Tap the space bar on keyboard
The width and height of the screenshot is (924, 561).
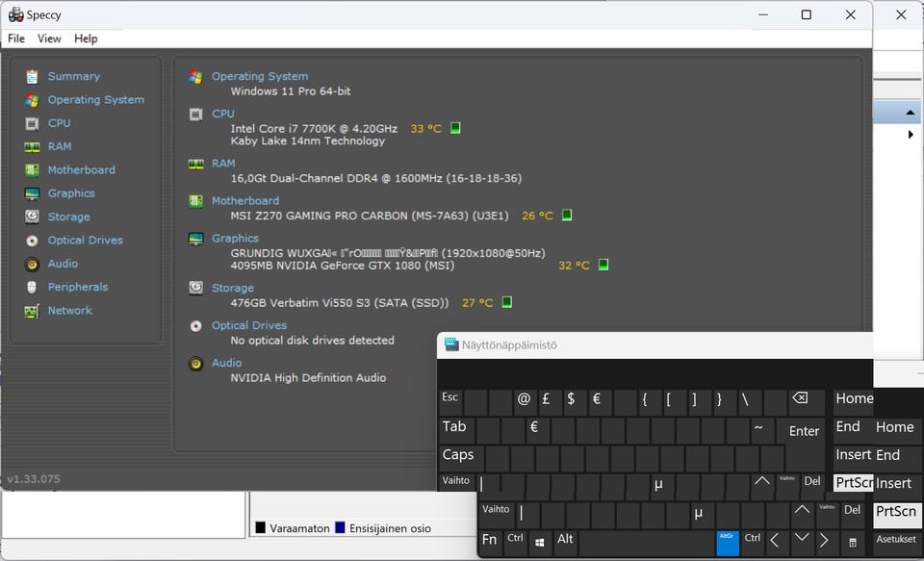click(x=647, y=543)
